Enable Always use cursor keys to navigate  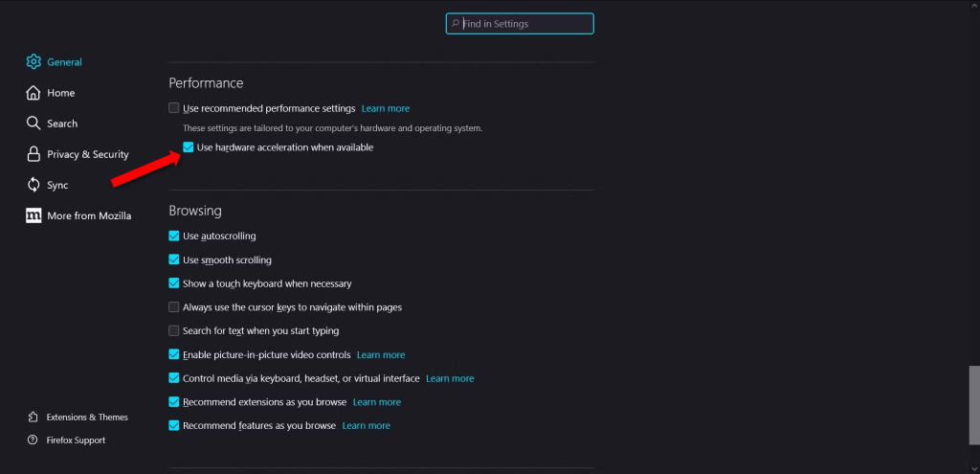click(x=174, y=307)
